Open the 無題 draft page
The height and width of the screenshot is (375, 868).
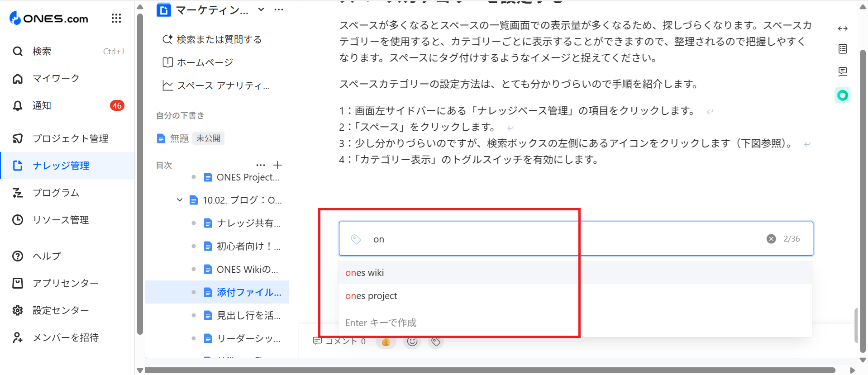(x=172, y=138)
